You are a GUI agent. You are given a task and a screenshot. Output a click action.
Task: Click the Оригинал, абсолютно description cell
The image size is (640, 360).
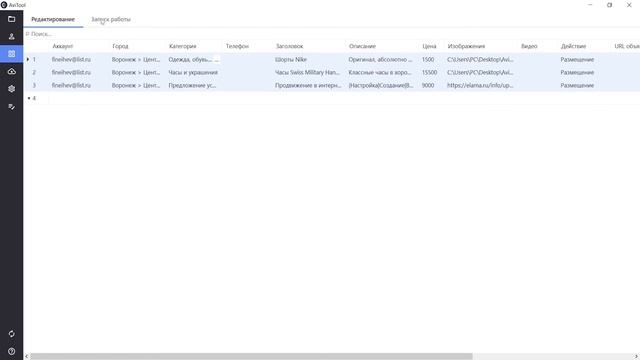(380, 60)
